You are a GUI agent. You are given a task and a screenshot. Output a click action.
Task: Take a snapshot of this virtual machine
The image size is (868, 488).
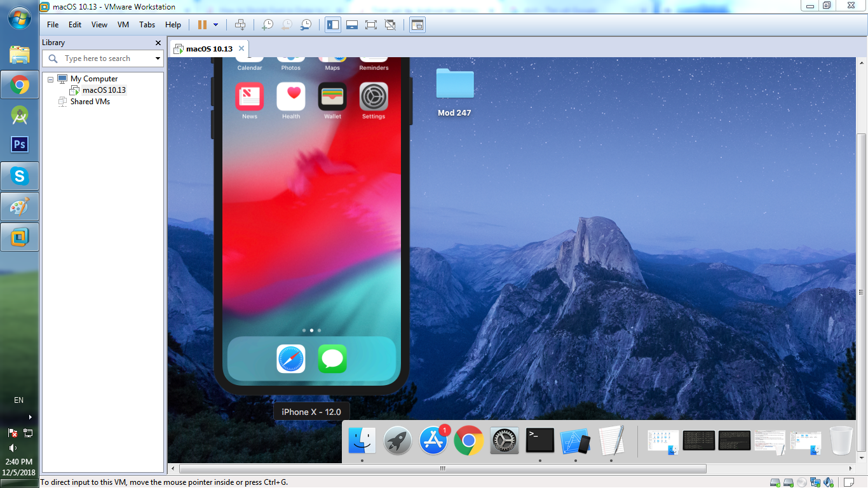click(268, 25)
